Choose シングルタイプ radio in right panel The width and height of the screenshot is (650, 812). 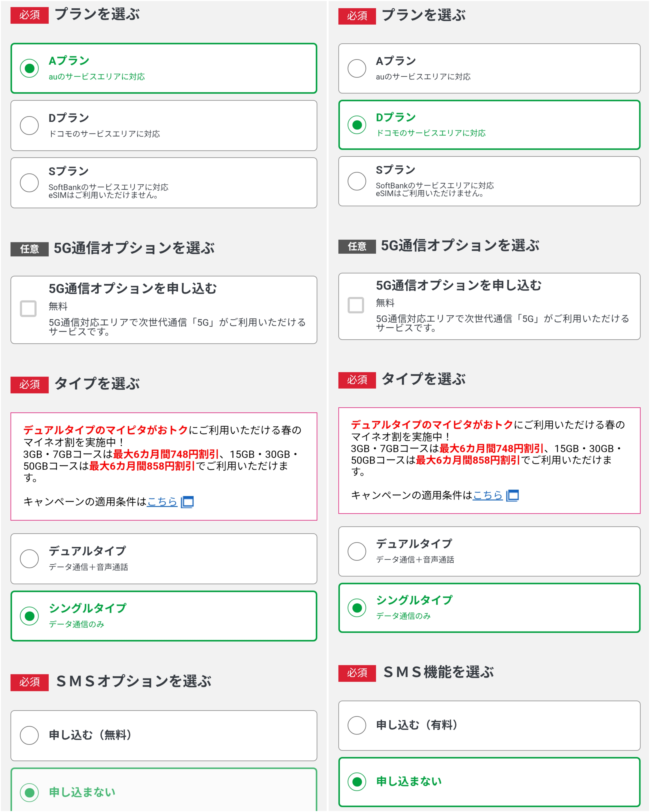tap(357, 608)
